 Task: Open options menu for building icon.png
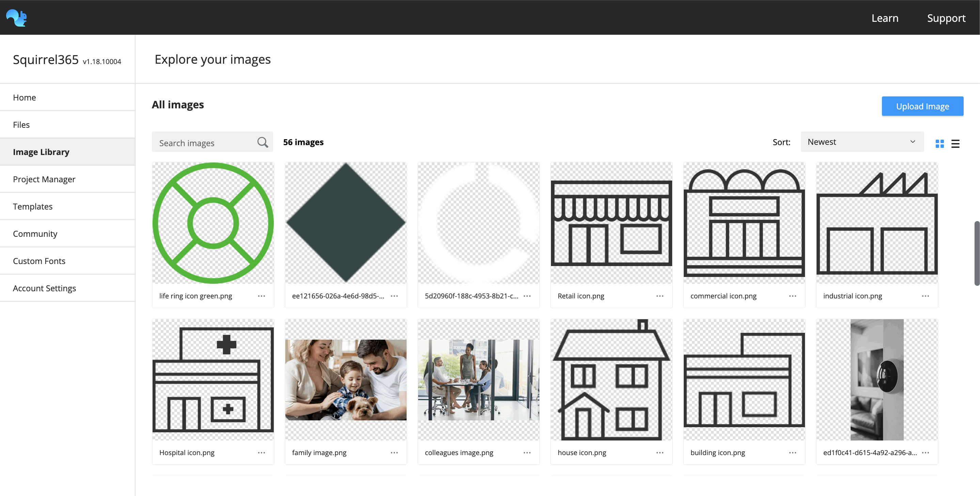click(x=793, y=453)
